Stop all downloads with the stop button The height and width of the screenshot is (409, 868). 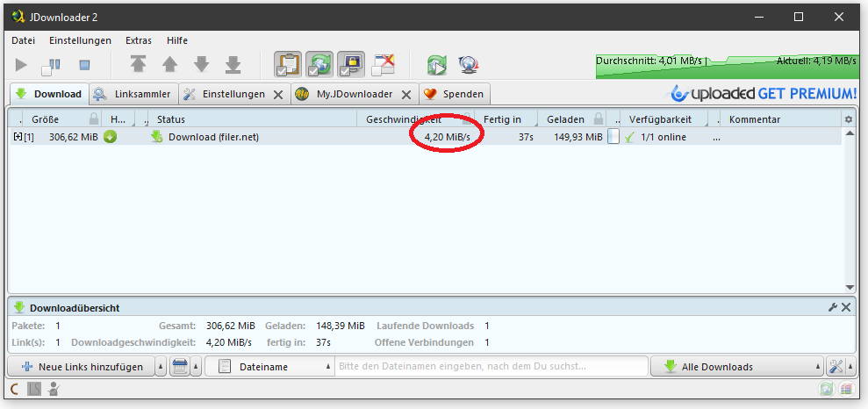coord(84,65)
